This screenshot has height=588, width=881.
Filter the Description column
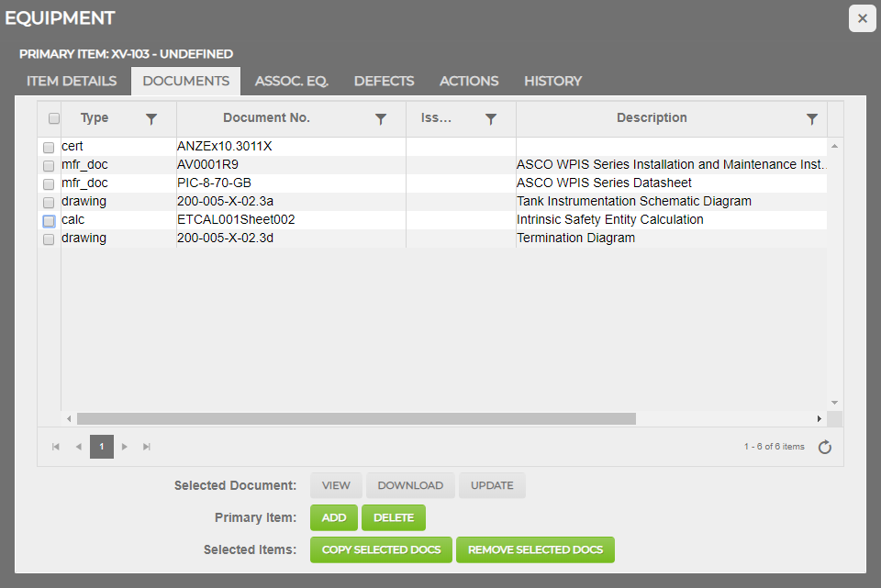(x=811, y=117)
